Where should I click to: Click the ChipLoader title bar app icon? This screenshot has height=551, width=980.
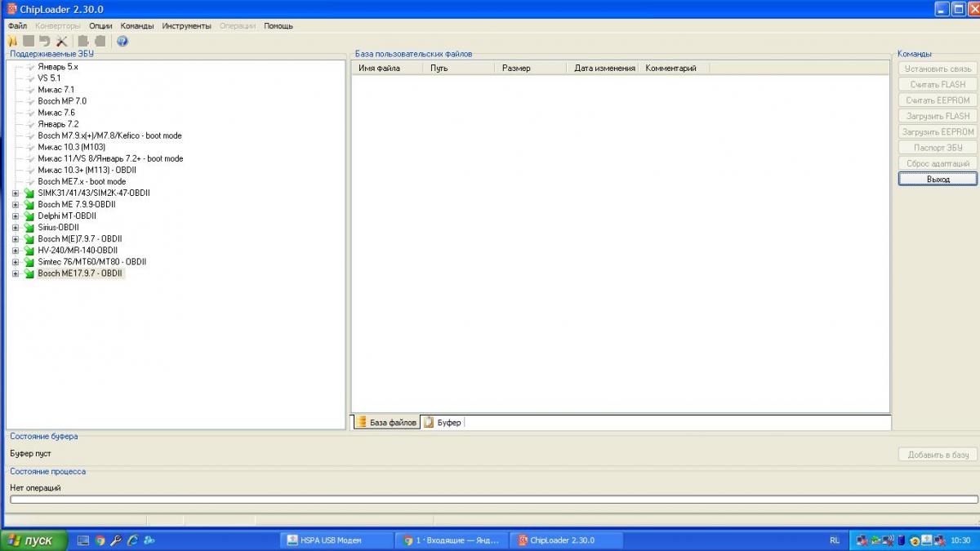point(11,8)
